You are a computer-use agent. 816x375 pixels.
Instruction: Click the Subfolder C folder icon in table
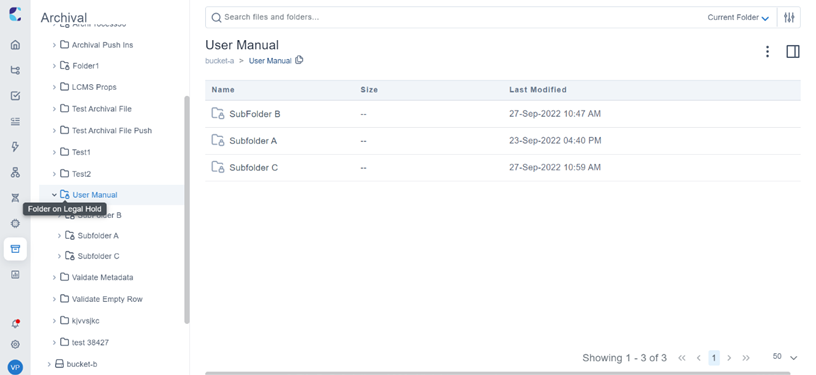click(218, 167)
